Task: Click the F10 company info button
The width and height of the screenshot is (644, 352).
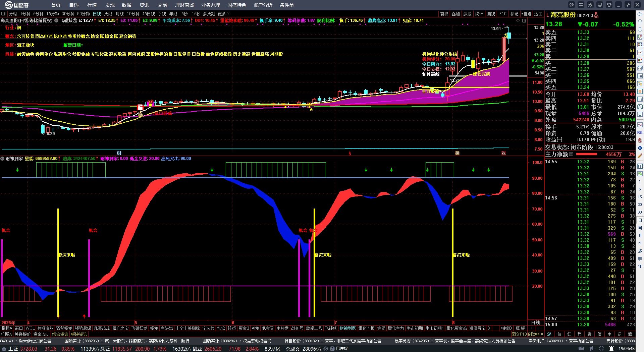Action: point(503,14)
